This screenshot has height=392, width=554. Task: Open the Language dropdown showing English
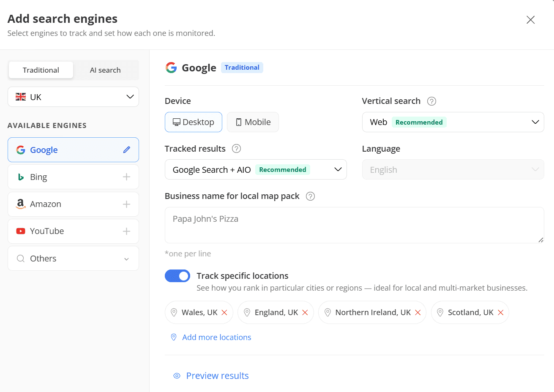click(453, 169)
